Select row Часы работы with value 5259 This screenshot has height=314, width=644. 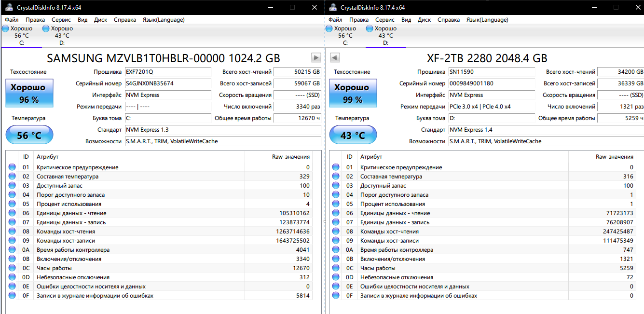(x=483, y=268)
